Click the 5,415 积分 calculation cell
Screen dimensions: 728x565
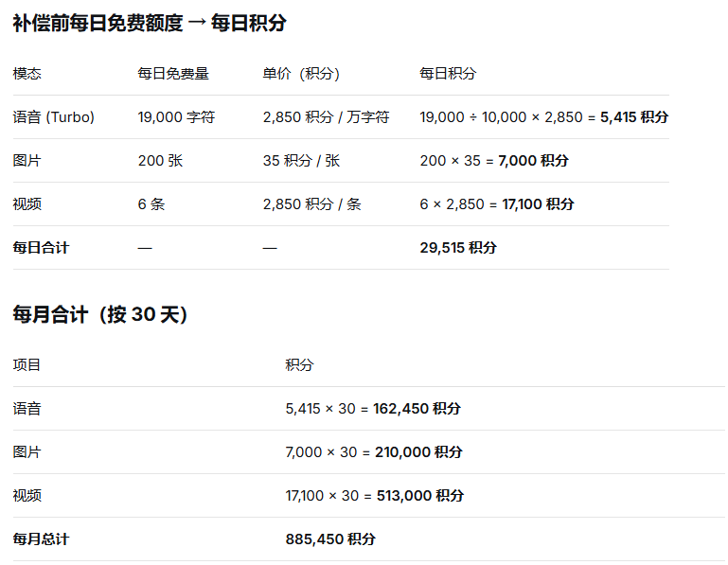pyautogui.click(x=544, y=117)
